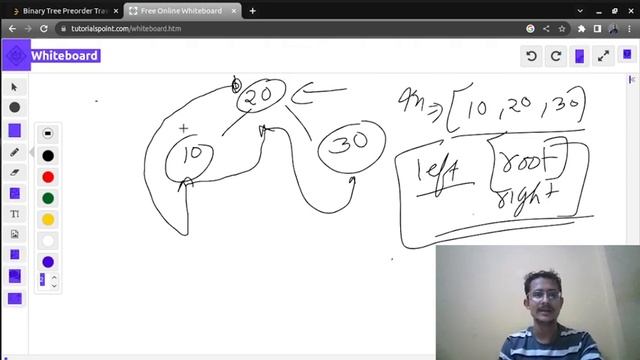Choose blue pen color

(48, 262)
